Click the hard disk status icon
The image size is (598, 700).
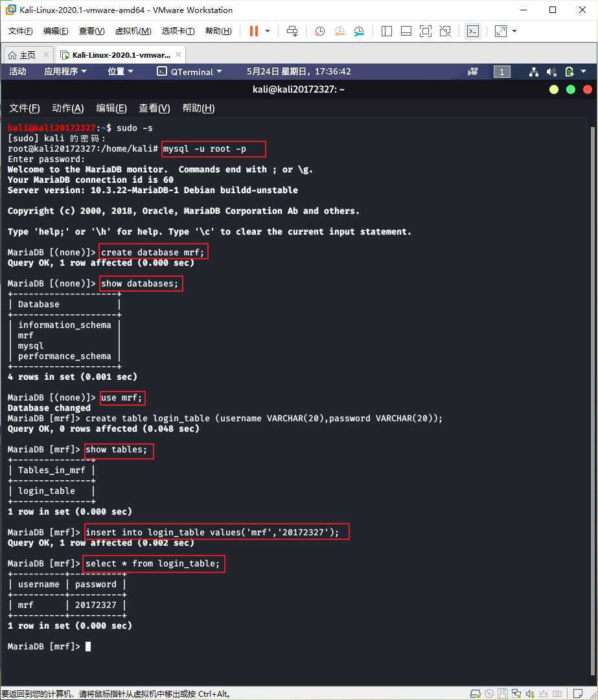476,694
